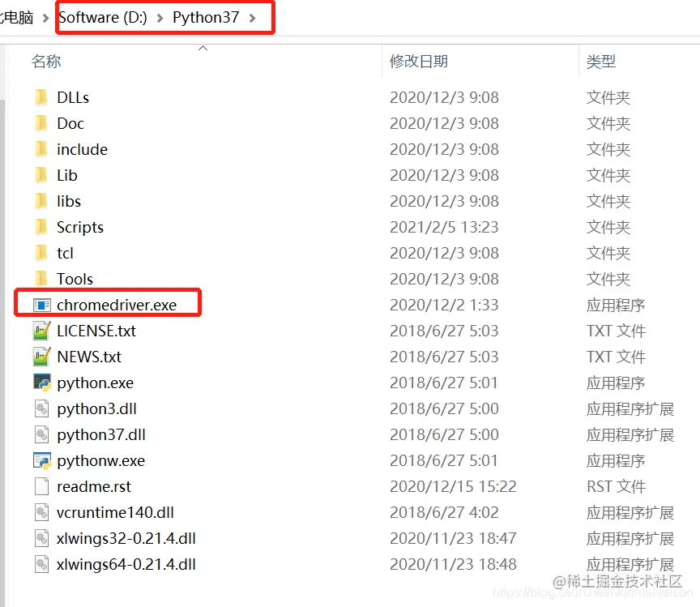Click the xlwings64-0.21.4.dll file icon
This screenshot has height=607, width=700.
click(x=41, y=564)
